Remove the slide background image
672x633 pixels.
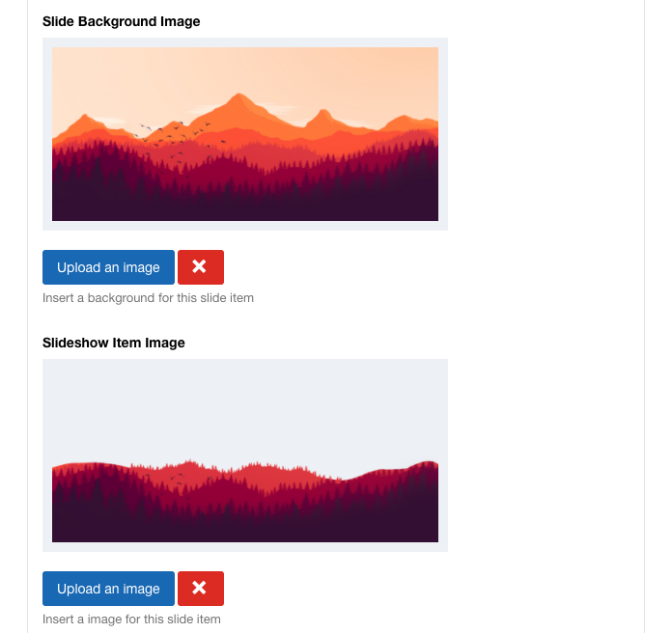pyautogui.click(x=201, y=267)
